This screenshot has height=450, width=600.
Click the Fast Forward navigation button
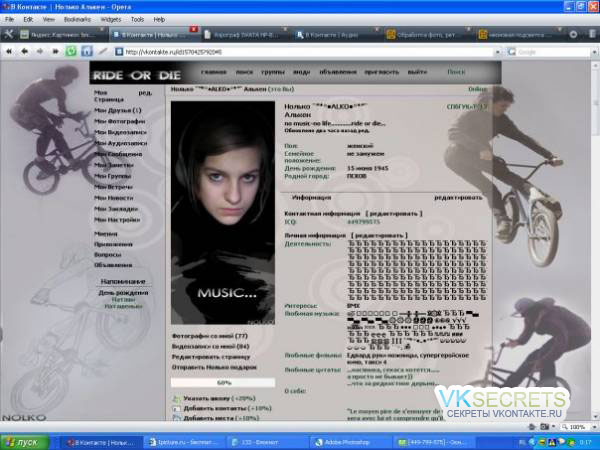coord(55,51)
